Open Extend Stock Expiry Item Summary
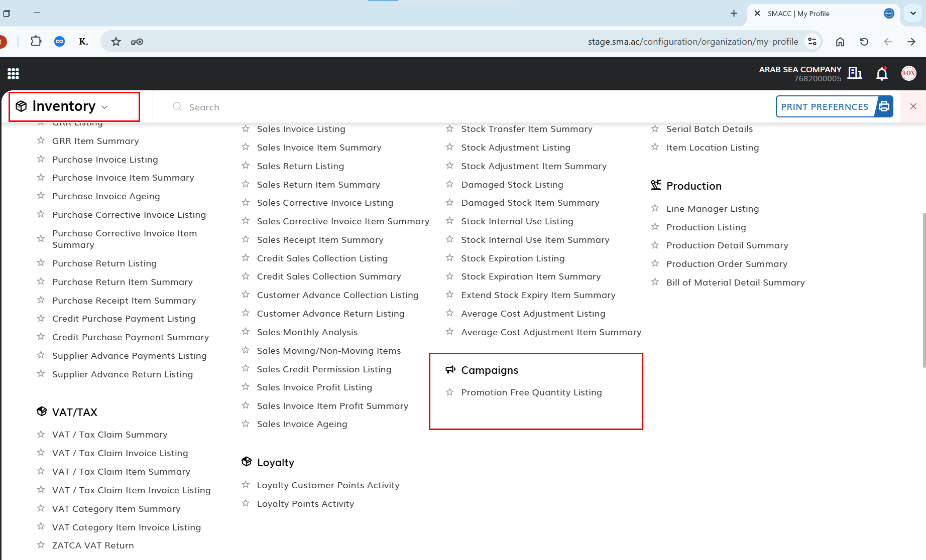Viewport: 926px width, 560px height. [538, 295]
